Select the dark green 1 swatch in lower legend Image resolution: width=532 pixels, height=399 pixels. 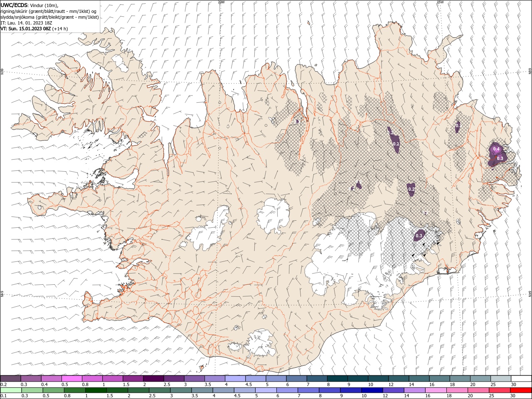point(96,390)
